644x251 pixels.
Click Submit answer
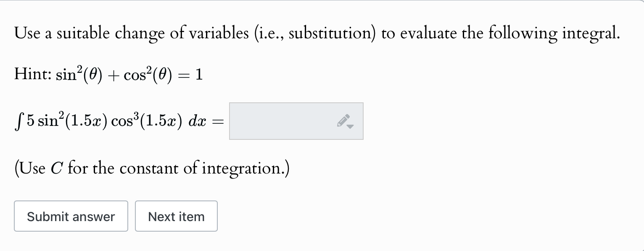click(71, 216)
